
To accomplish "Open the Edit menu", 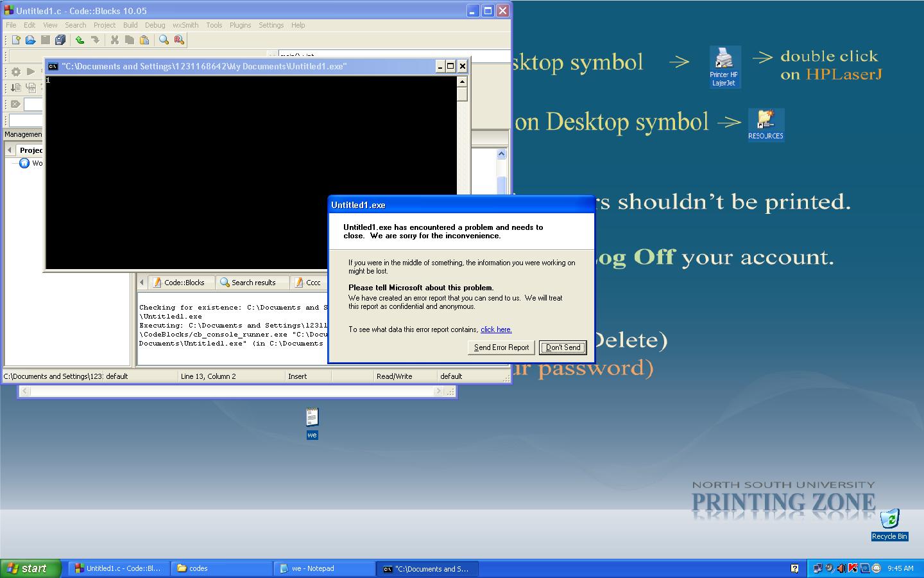I will point(30,25).
